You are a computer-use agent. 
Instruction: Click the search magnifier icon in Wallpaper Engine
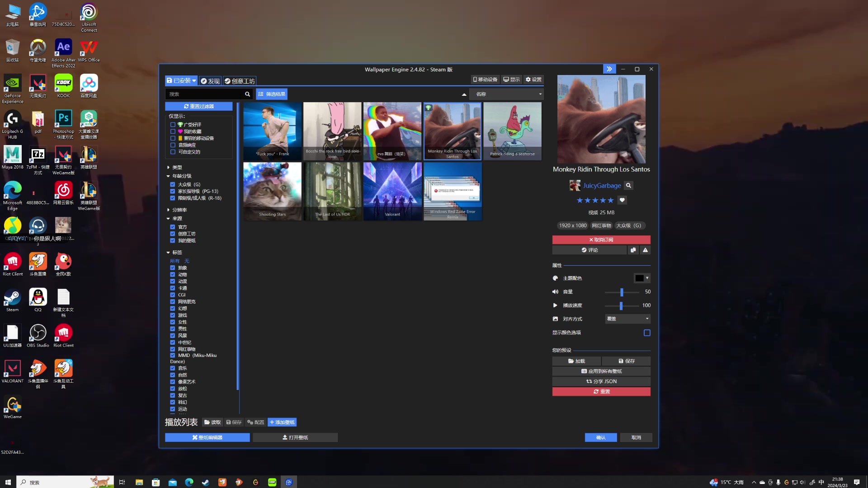(247, 94)
